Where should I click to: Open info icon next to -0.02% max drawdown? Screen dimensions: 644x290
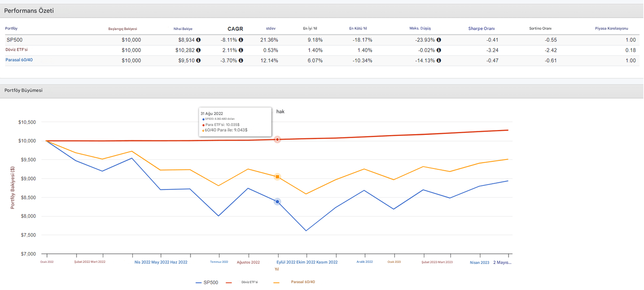pos(439,50)
